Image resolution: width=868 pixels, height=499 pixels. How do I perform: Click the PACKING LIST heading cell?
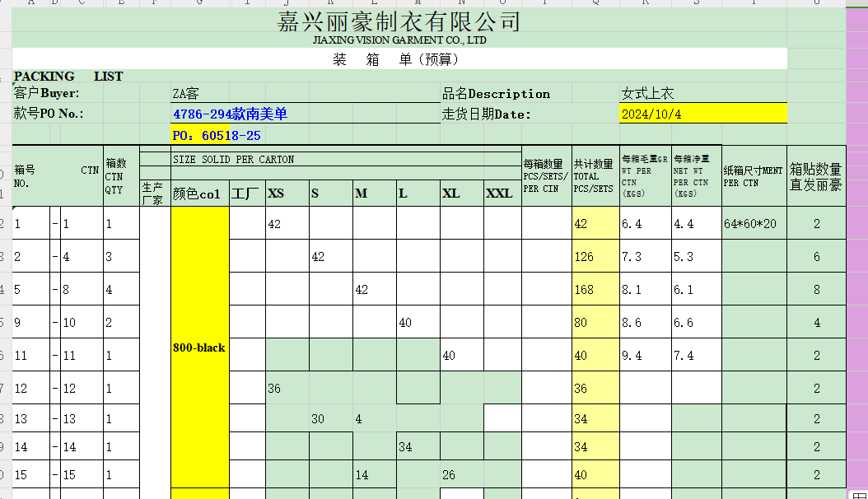tap(68, 77)
